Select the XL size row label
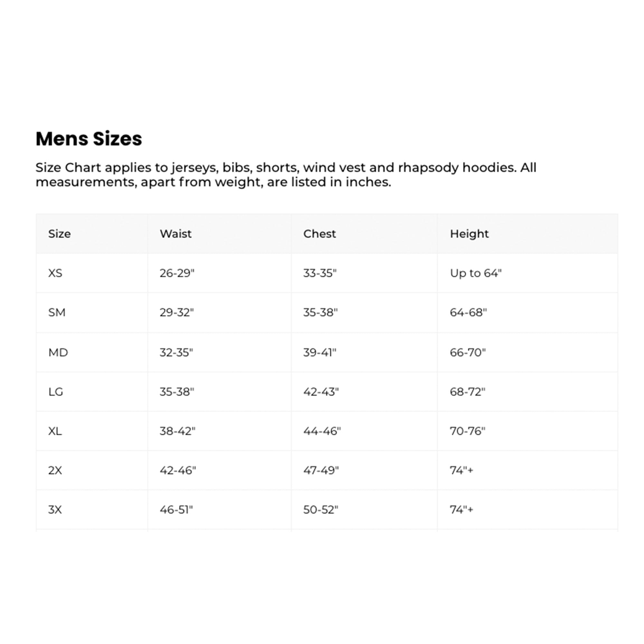The image size is (644, 644). (x=55, y=431)
